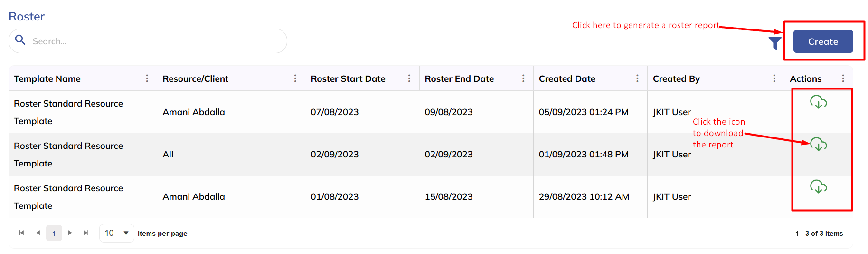Download the 05/09/2023 roster report

point(818,102)
